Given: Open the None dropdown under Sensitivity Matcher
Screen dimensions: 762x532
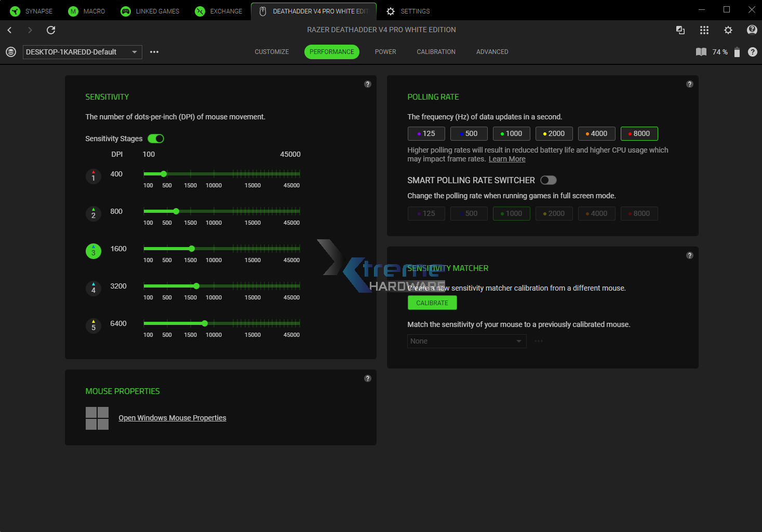Looking at the screenshot, I should click(x=466, y=341).
